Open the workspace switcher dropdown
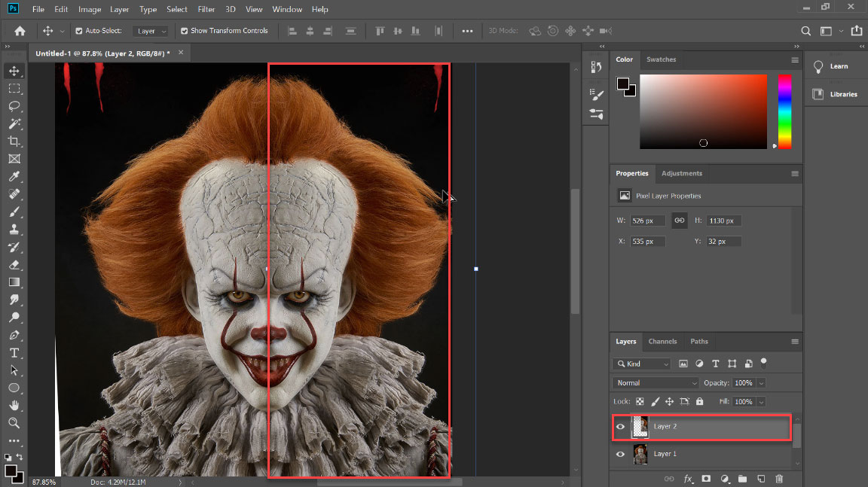The width and height of the screenshot is (868, 487). (x=830, y=31)
